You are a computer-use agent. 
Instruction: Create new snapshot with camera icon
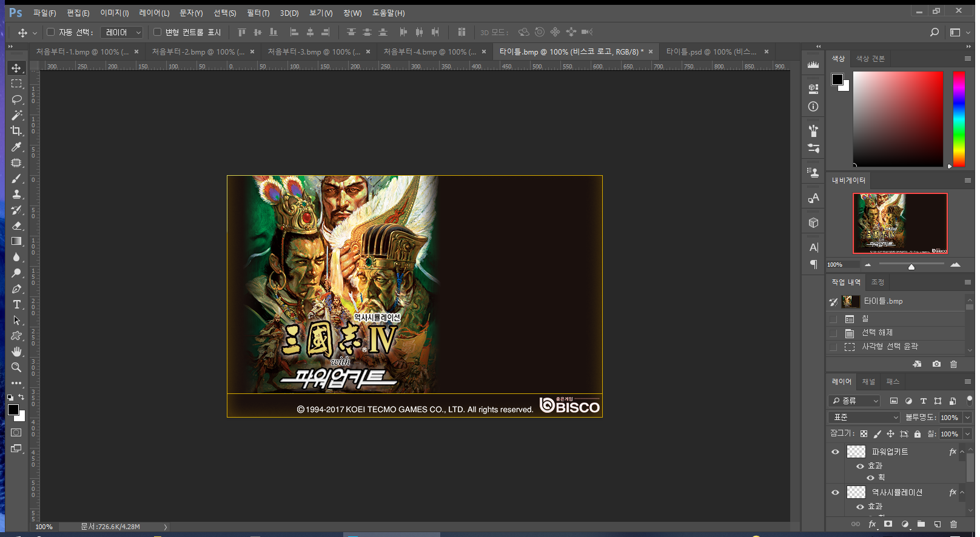point(936,364)
